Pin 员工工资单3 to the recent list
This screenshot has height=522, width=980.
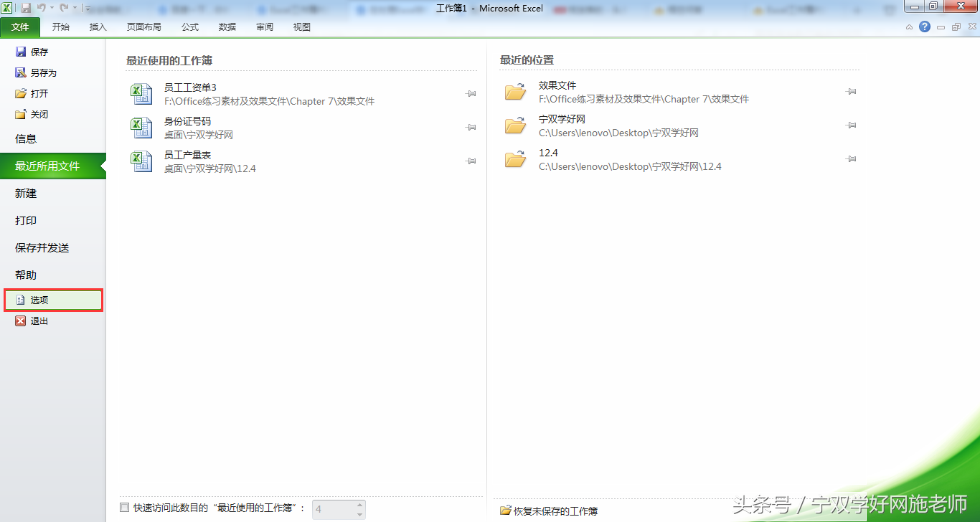coord(471,94)
